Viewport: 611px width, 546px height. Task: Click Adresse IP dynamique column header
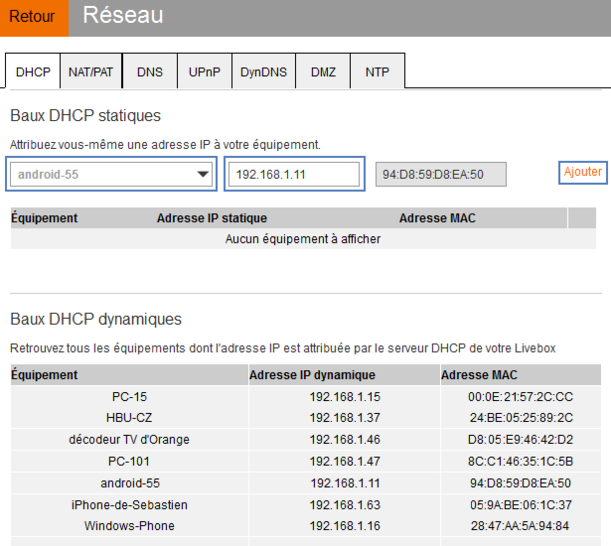(x=312, y=375)
